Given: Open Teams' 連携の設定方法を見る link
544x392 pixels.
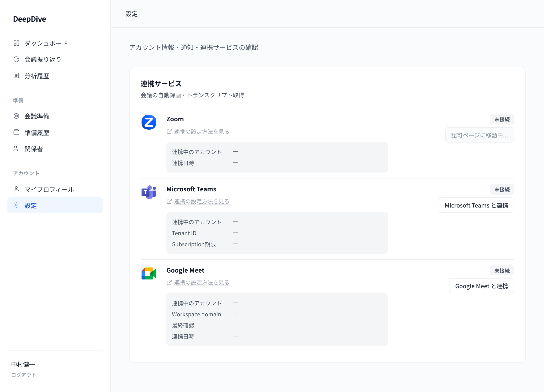Looking at the screenshot, I should click(x=201, y=201).
